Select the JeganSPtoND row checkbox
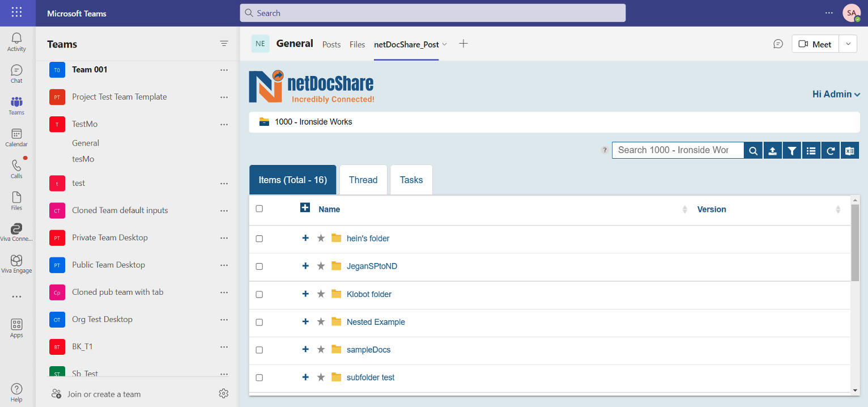This screenshot has height=407, width=868. (259, 266)
